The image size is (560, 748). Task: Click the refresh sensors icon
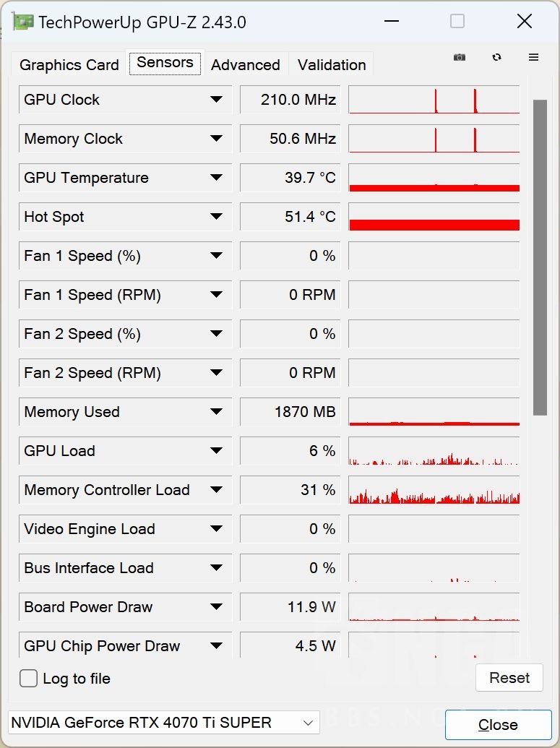coord(496,58)
